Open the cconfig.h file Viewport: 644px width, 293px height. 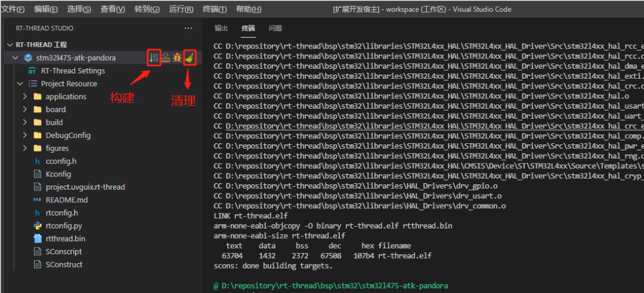(x=61, y=161)
